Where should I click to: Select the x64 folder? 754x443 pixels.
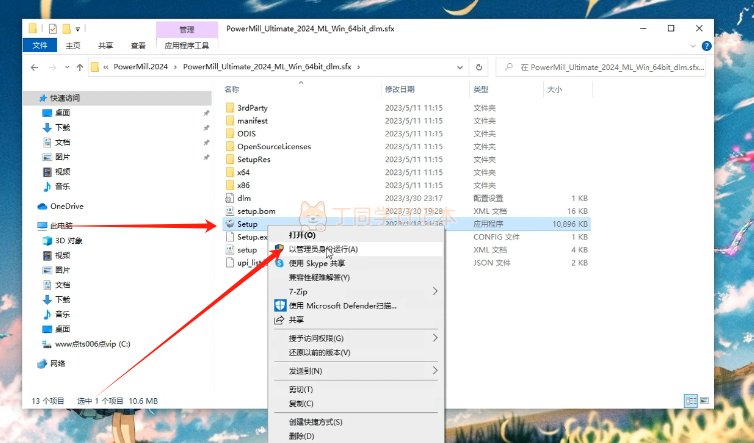click(243, 172)
